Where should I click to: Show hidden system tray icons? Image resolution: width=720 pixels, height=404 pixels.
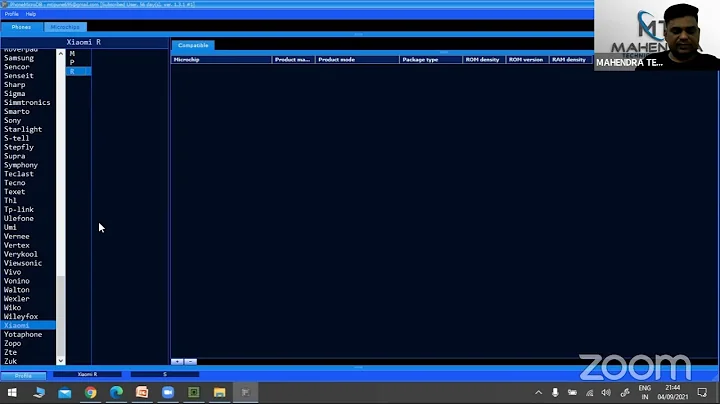click(x=539, y=393)
